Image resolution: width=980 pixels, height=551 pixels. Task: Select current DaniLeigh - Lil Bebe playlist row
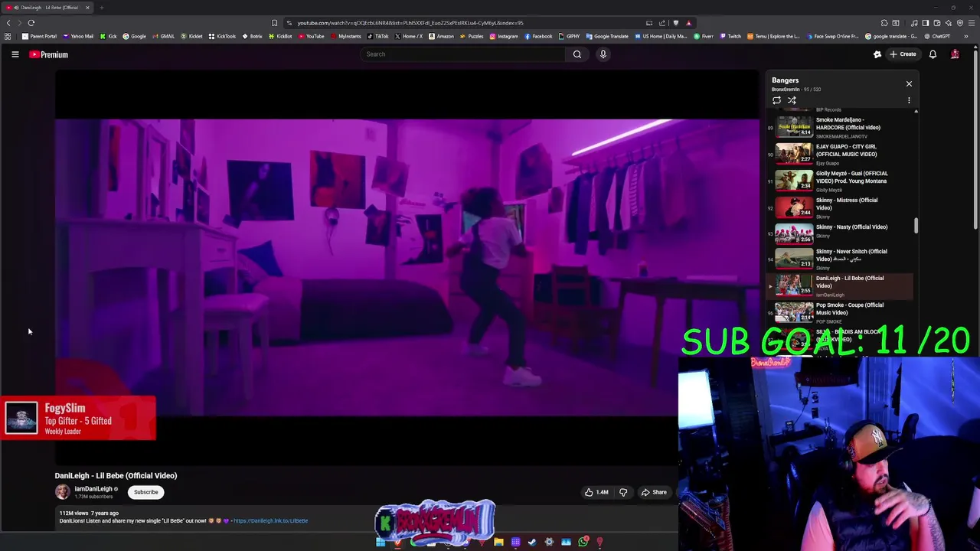841,286
